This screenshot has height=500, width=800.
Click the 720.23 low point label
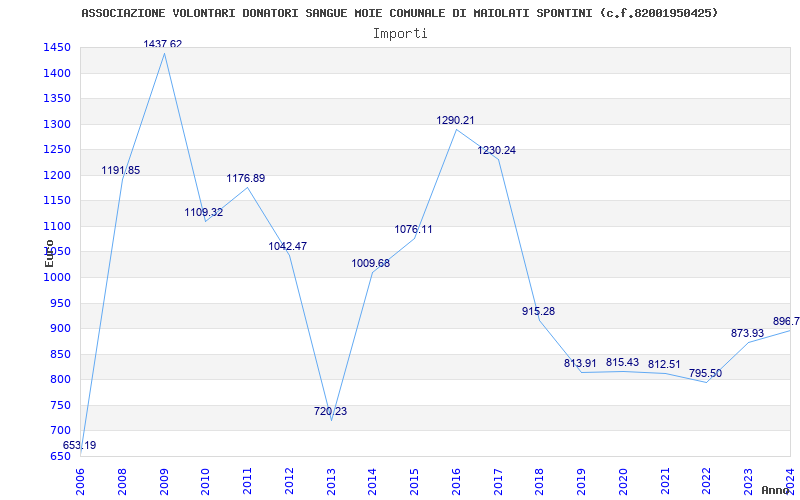331,411
